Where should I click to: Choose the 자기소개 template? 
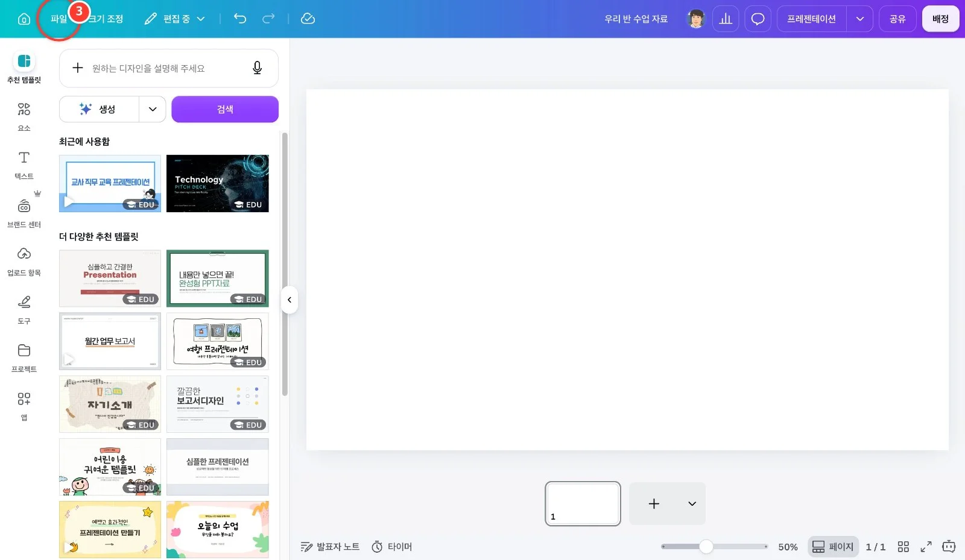coord(110,404)
